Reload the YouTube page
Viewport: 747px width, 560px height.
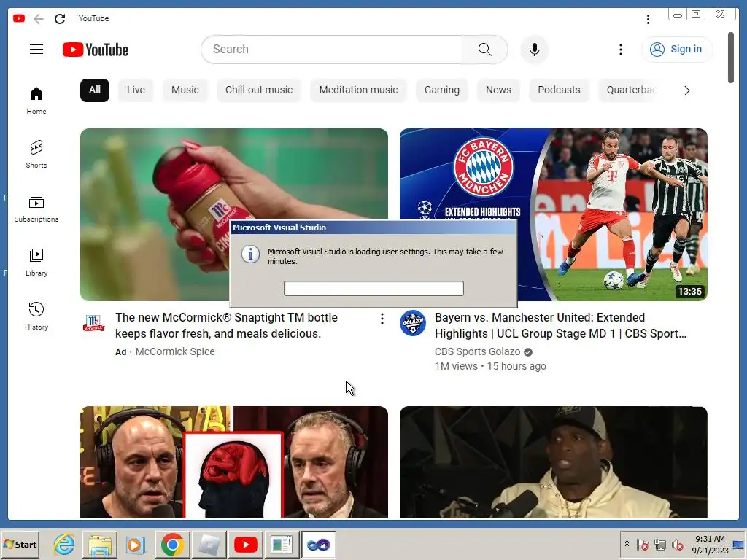pyautogui.click(x=60, y=18)
